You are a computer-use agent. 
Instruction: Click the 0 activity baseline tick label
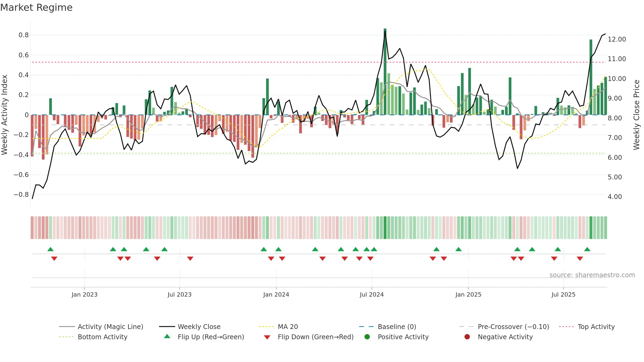coord(27,115)
